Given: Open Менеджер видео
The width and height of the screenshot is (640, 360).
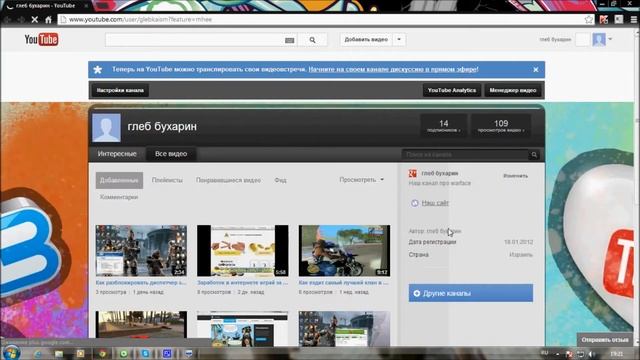Looking at the screenshot, I should [513, 90].
